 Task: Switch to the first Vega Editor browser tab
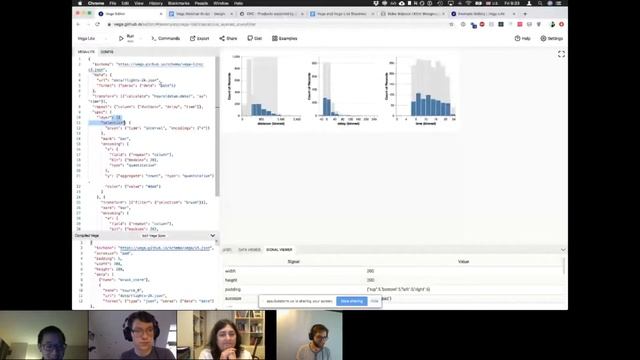130,14
